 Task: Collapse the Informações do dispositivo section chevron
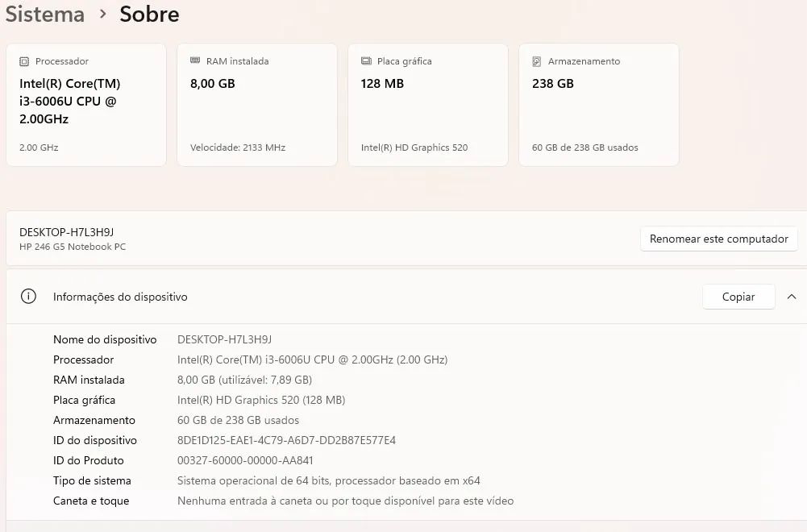[792, 297]
